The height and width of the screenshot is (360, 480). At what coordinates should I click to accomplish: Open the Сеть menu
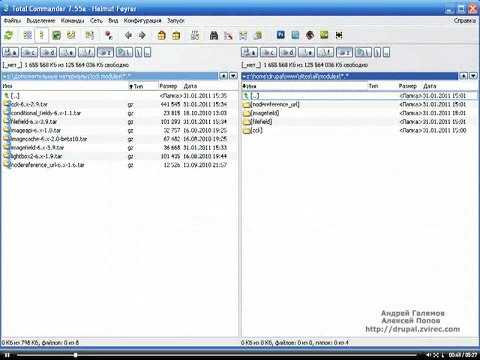(96, 21)
